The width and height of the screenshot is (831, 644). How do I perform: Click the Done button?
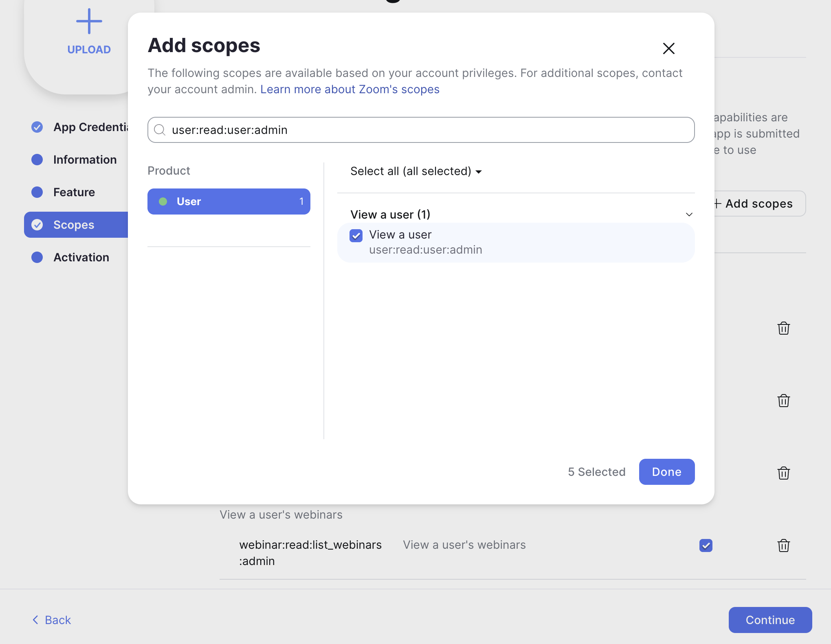[666, 471]
